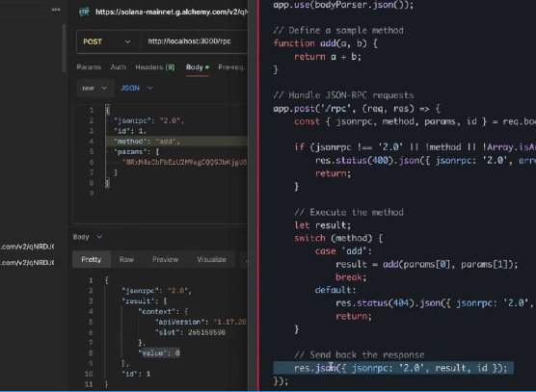Select the request Body tab
Viewport: 536px width, 392px height.
tap(198, 67)
